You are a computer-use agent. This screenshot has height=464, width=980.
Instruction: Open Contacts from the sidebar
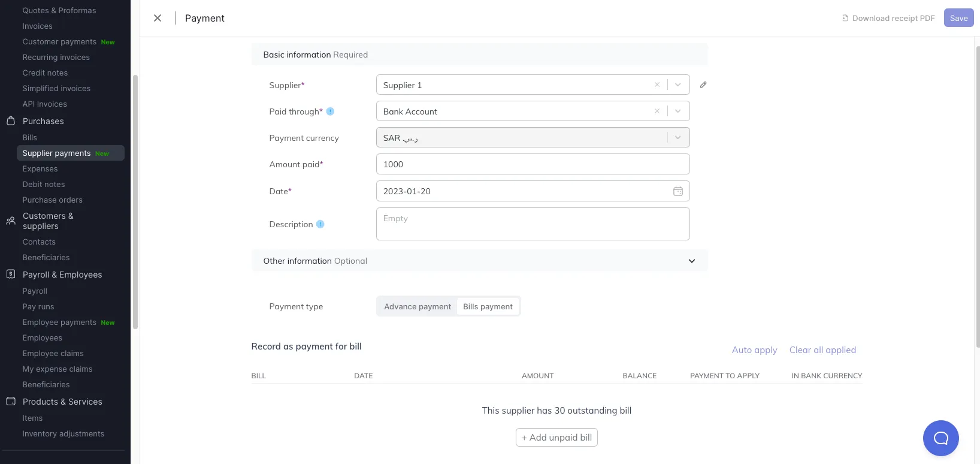tap(38, 242)
